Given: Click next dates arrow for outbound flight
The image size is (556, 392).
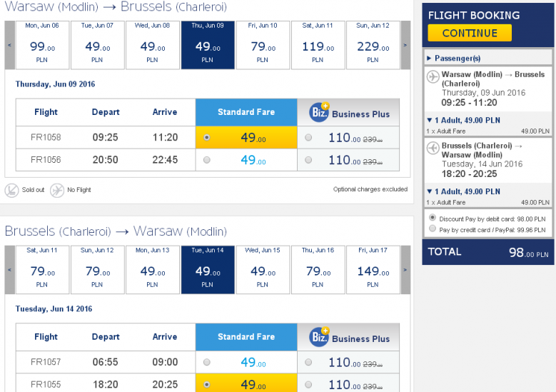Looking at the screenshot, I should 405,45.
